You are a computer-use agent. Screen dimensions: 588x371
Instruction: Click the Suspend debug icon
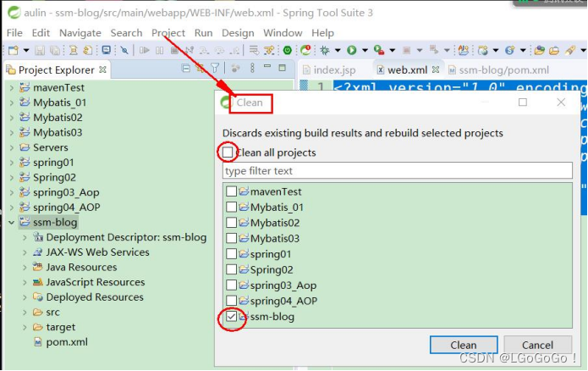pyautogui.click(x=160, y=50)
